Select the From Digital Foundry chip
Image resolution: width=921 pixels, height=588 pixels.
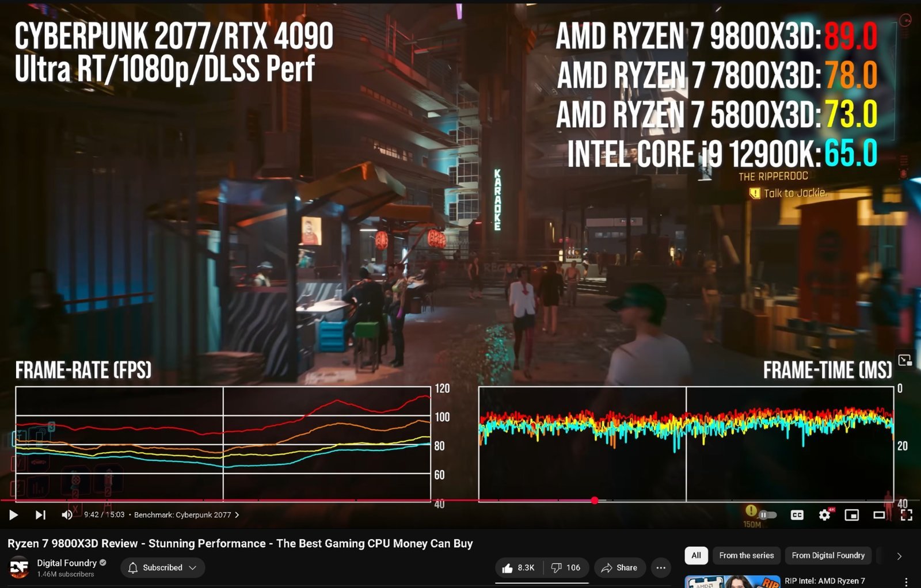tap(828, 555)
